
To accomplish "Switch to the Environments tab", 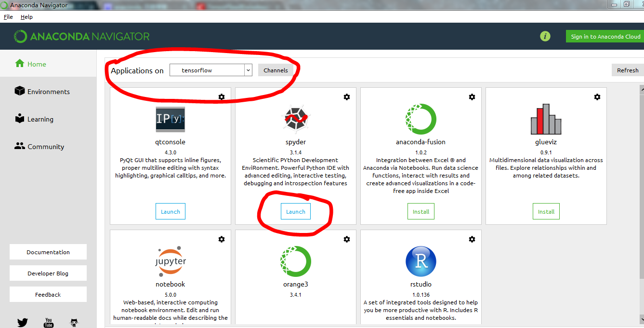I will (48, 91).
